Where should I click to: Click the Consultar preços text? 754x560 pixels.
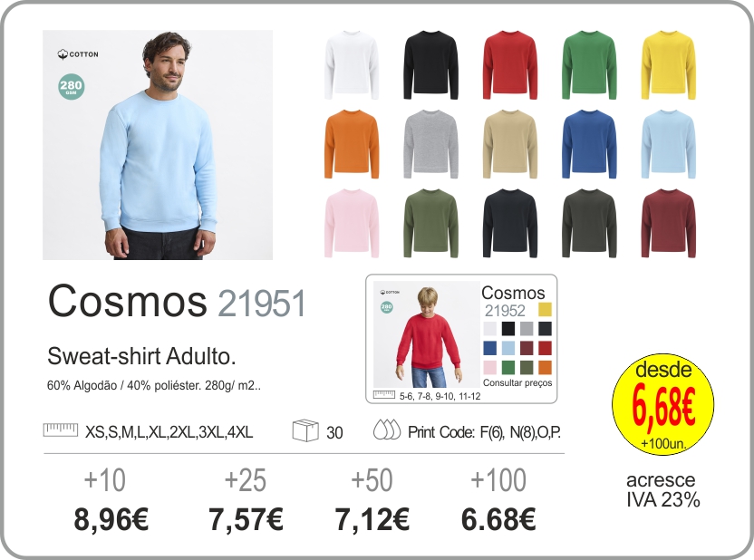(517, 382)
